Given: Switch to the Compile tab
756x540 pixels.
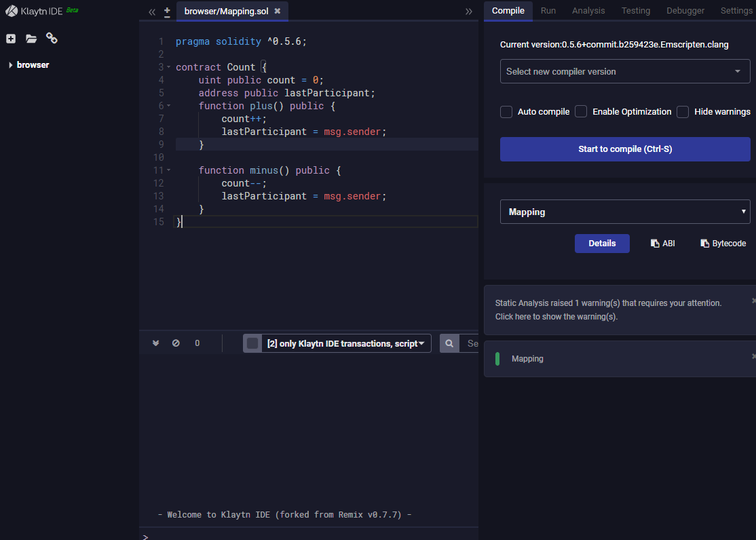Looking at the screenshot, I should (508, 11).
